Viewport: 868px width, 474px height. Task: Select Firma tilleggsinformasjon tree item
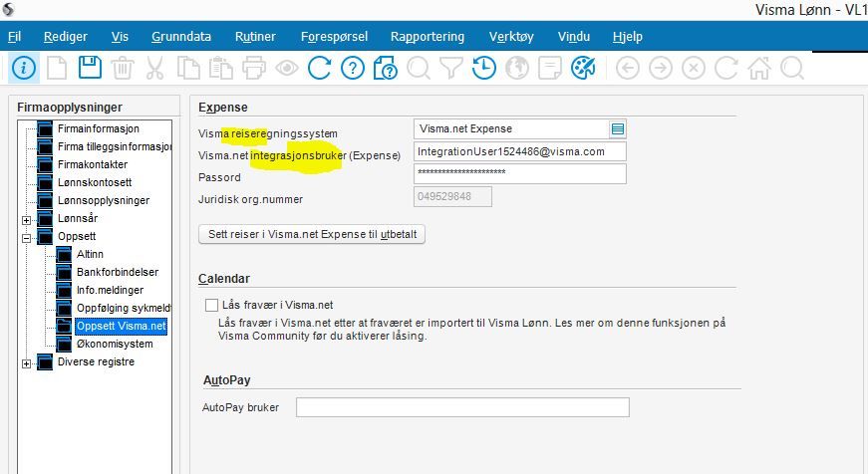[x=114, y=146]
